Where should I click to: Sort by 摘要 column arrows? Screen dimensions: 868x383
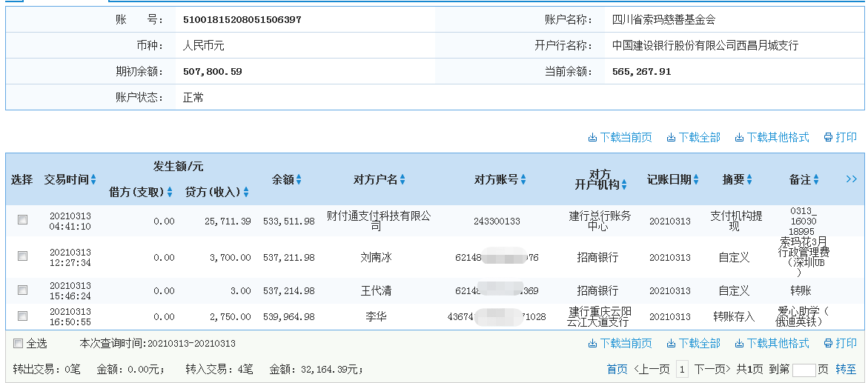pyautogui.click(x=749, y=180)
